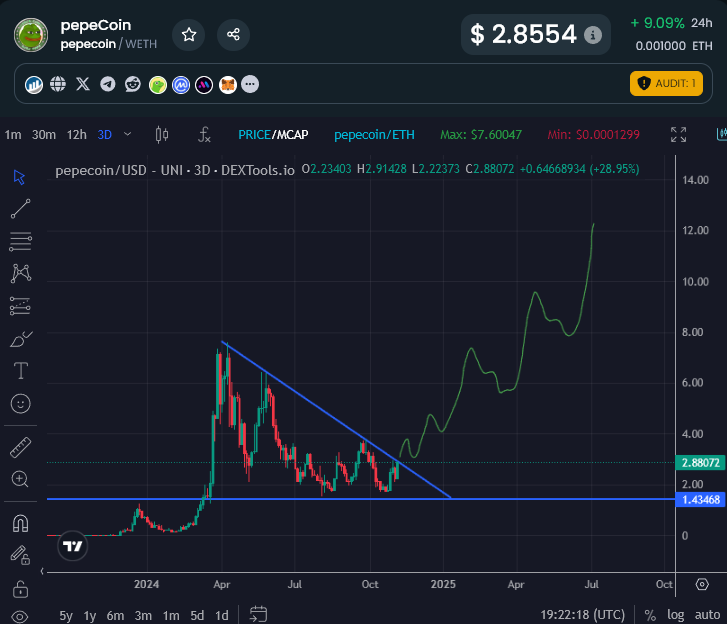Open the CoinMarketCap link icon
The image size is (727, 624).
pyautogui.click(x=181, y=85)
